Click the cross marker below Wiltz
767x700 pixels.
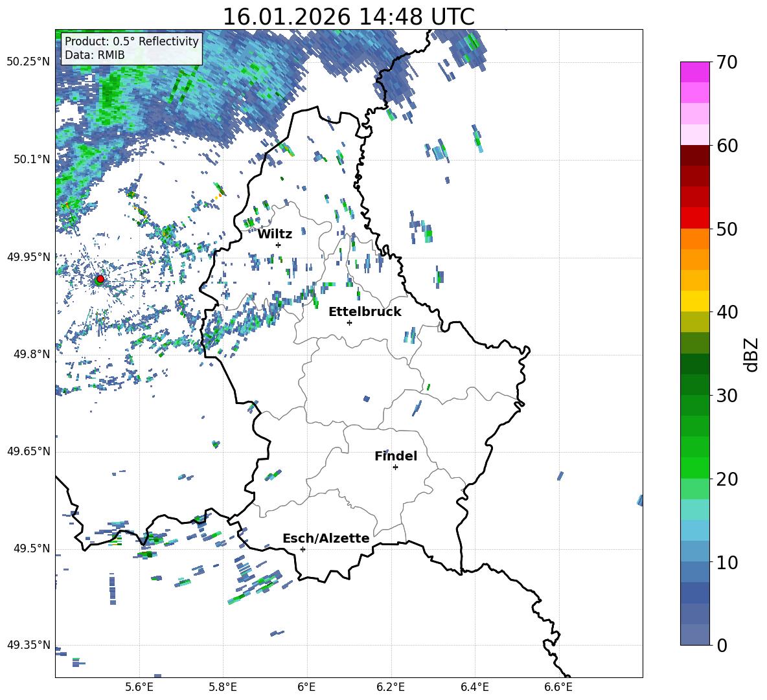[279, 245]
